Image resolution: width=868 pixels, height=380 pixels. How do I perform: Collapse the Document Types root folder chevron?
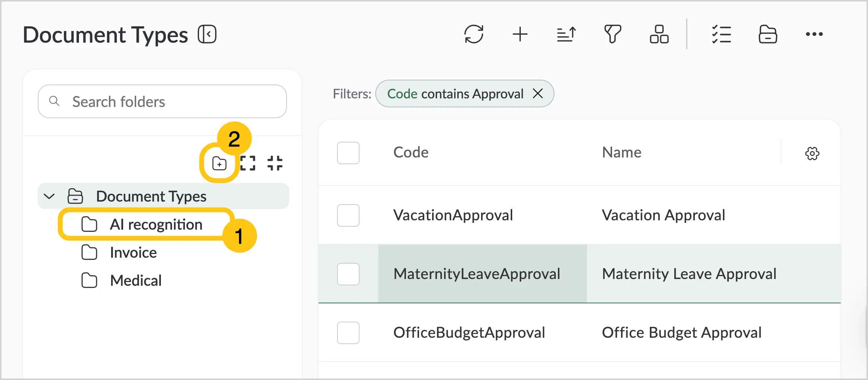pos(49,196)
